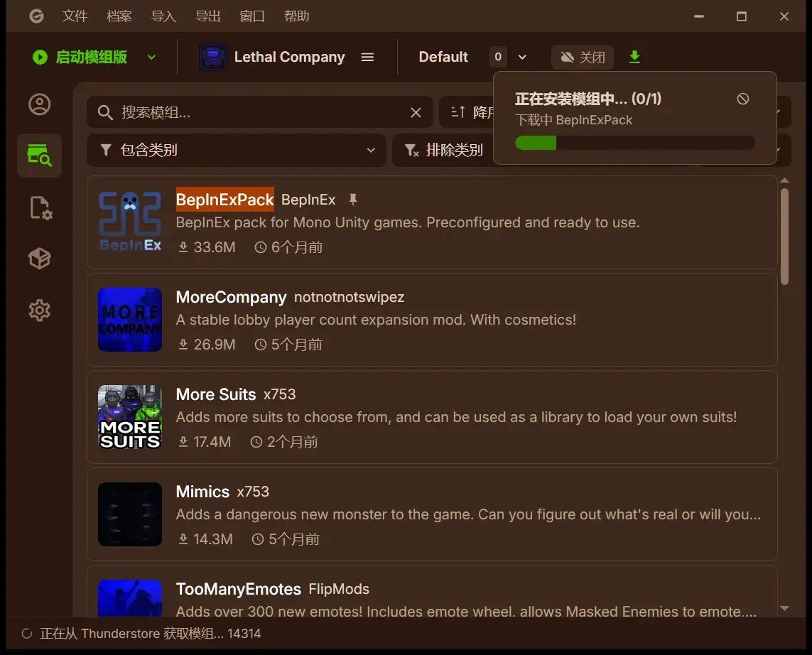812x655 pixels.
Task: Open the 导入 menu
Action: click(x=163, y=16)
